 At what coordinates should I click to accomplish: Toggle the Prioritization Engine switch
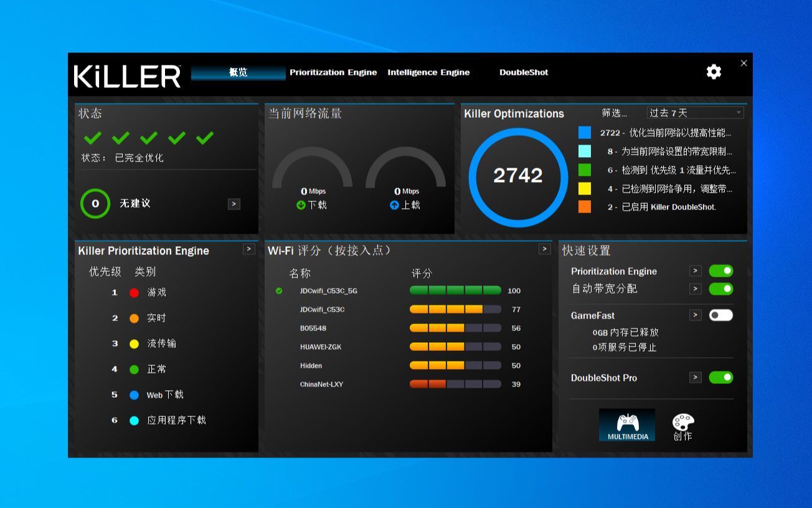(721, 271)
